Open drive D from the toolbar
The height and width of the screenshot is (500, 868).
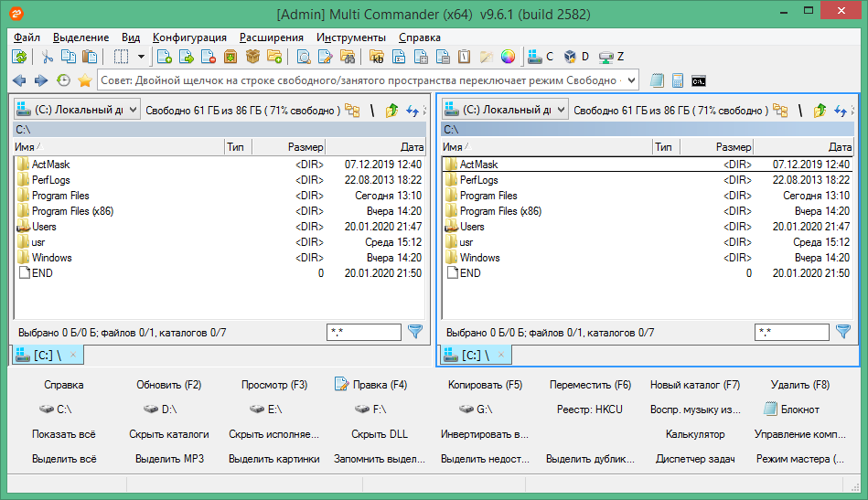tap(576, 57)
